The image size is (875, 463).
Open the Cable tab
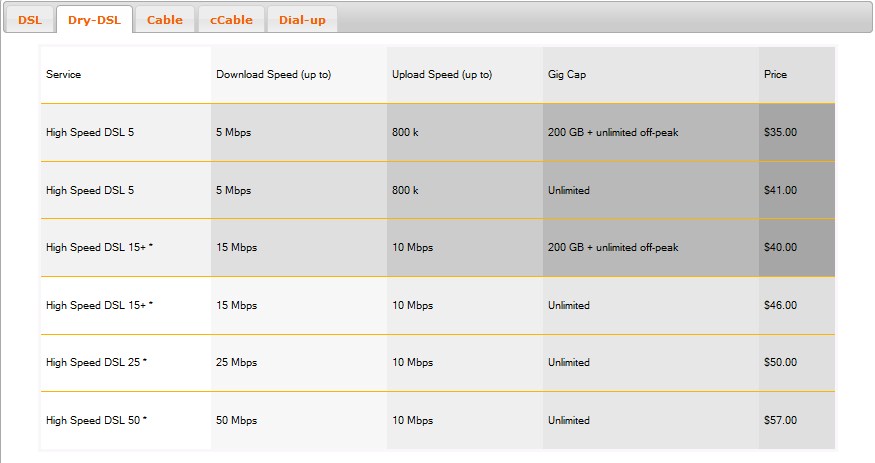165,20
